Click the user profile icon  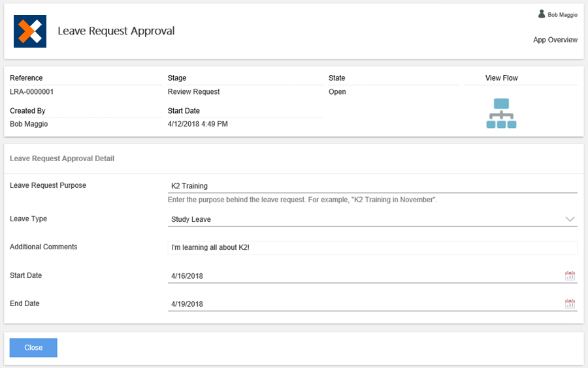541,14
